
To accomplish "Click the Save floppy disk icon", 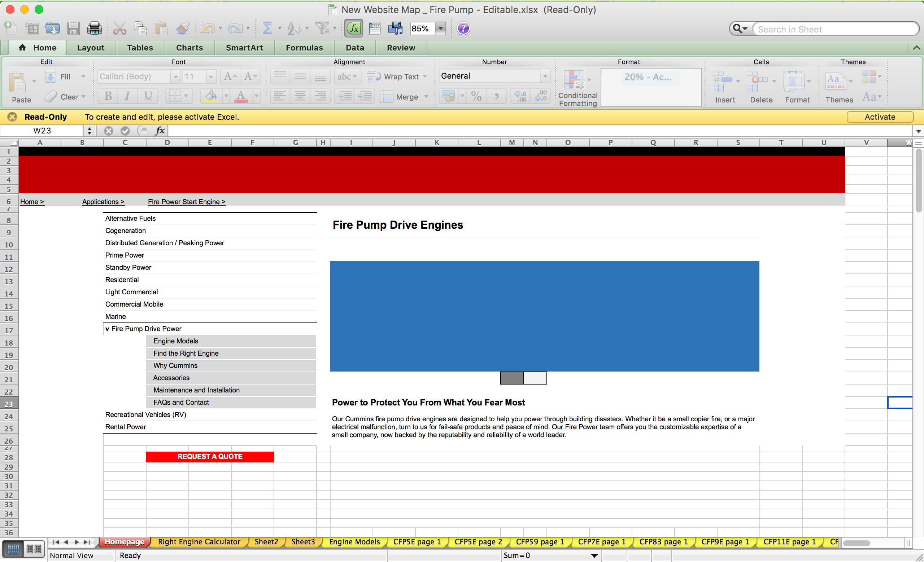I will coord(74,28).
